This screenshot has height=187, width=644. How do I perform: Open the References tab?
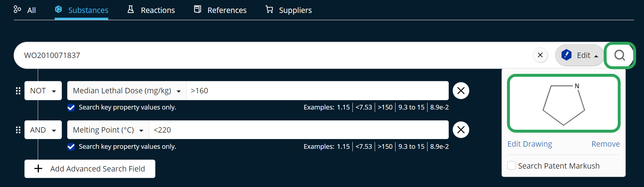pyautogui.click(x=220, y=10)
